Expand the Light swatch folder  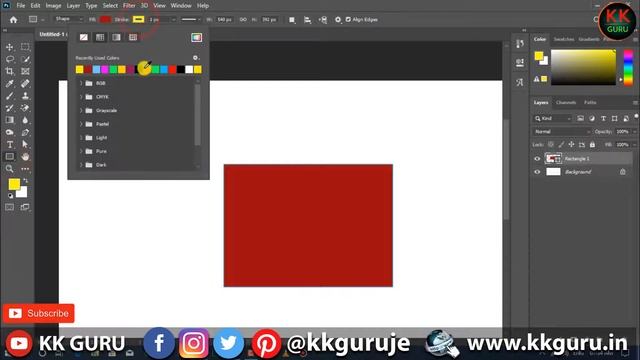click(x=81, y=138)
